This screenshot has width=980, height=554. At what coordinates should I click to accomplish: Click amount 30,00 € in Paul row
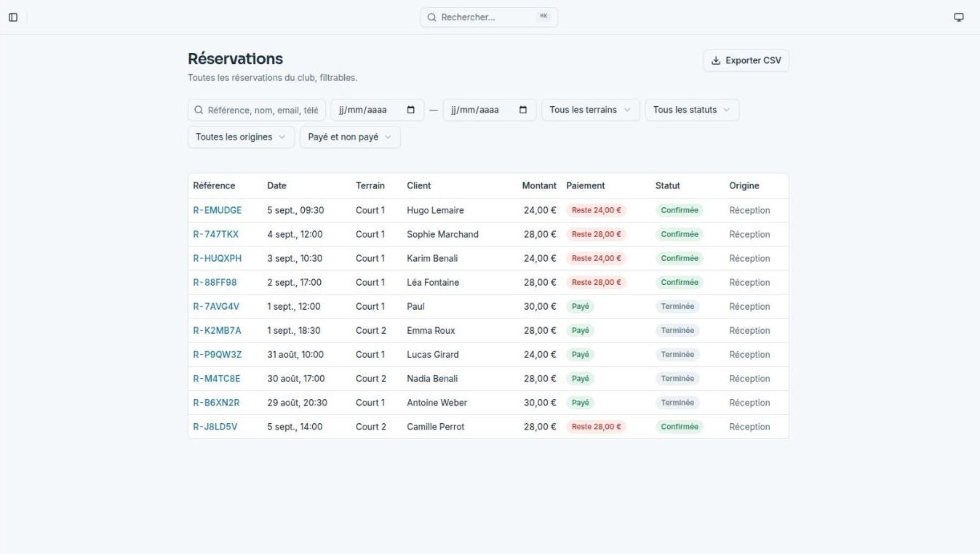click(540, 306)
